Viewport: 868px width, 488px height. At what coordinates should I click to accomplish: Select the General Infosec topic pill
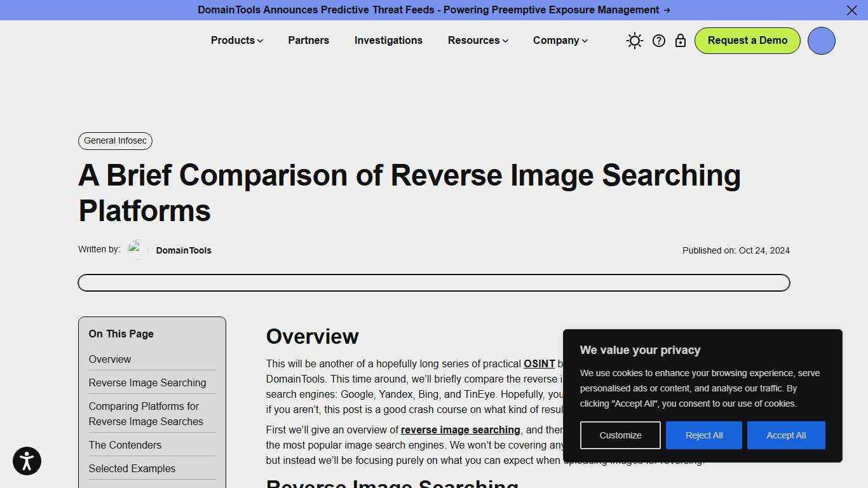click(115, 140)
